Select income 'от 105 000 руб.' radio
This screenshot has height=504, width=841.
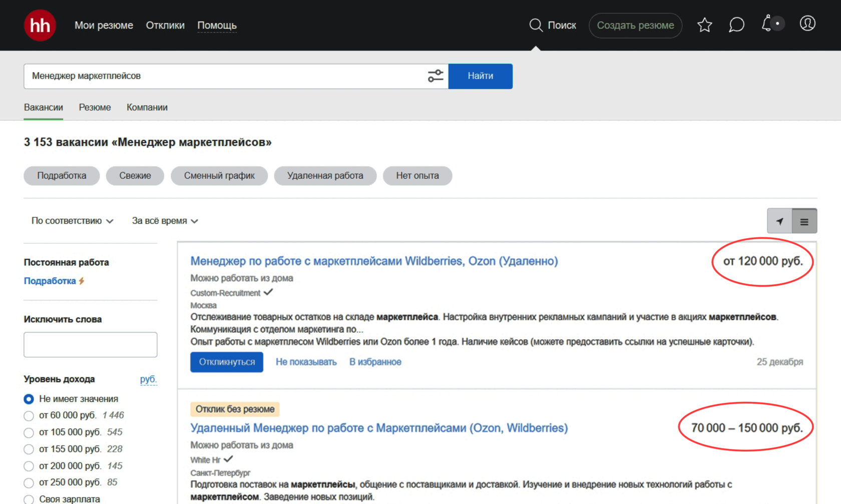pos(29,432)
